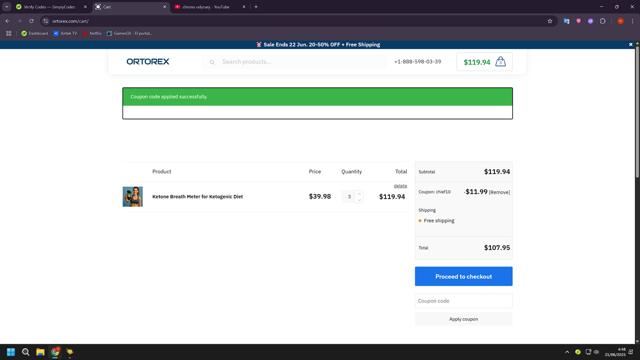
Task: Click the $119.94 header cart total
Action: 477,62
